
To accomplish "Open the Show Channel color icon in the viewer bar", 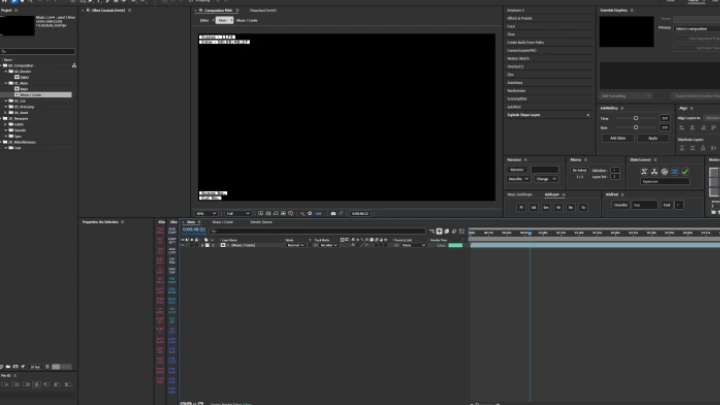I will click(302, 214).
